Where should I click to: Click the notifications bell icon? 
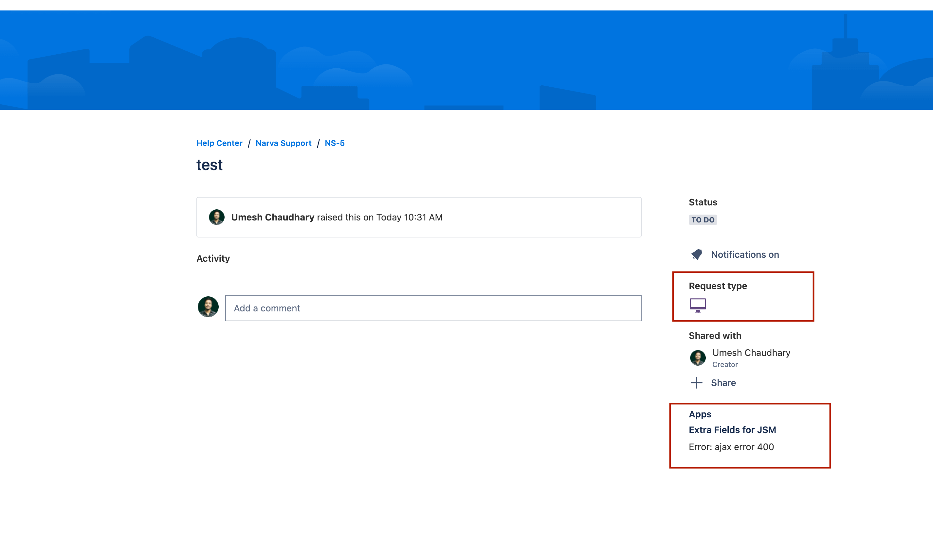tap(697, 254)
